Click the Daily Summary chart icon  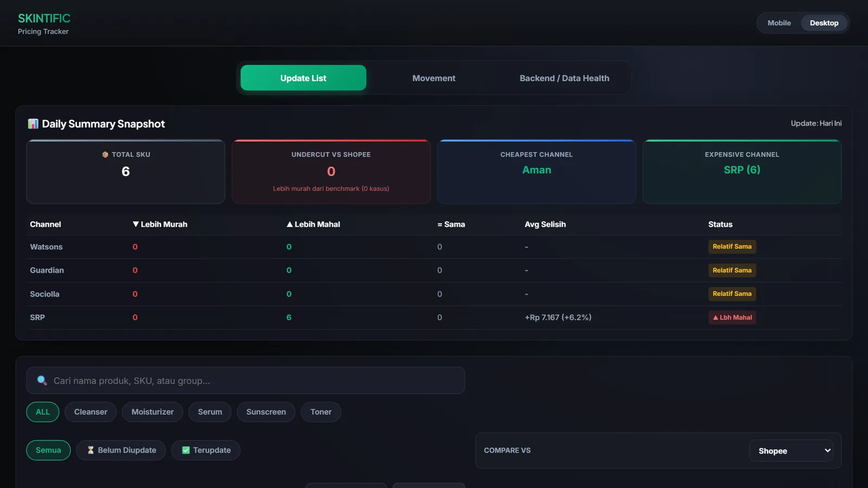(33, 124)
